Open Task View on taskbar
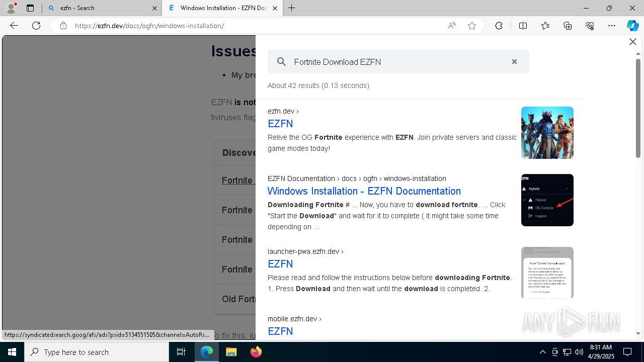The image size is (644, 362). tap(181, 352)
